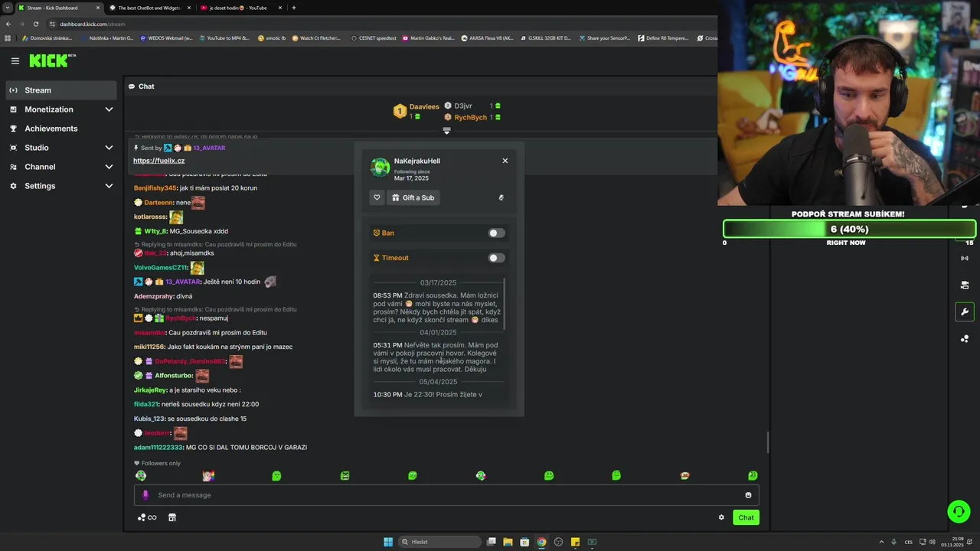
Task: Click username JirkajeRey in chat
Action: point(150,390)
